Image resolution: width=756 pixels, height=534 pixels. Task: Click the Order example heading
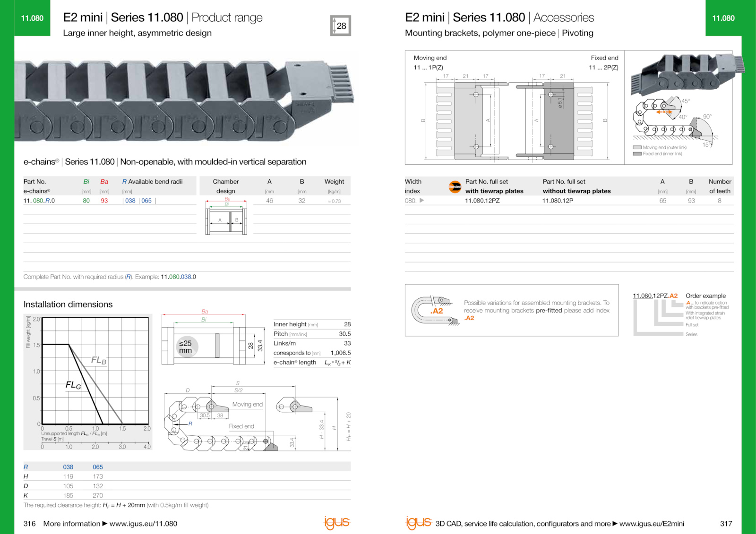click(x=706, y=296)
